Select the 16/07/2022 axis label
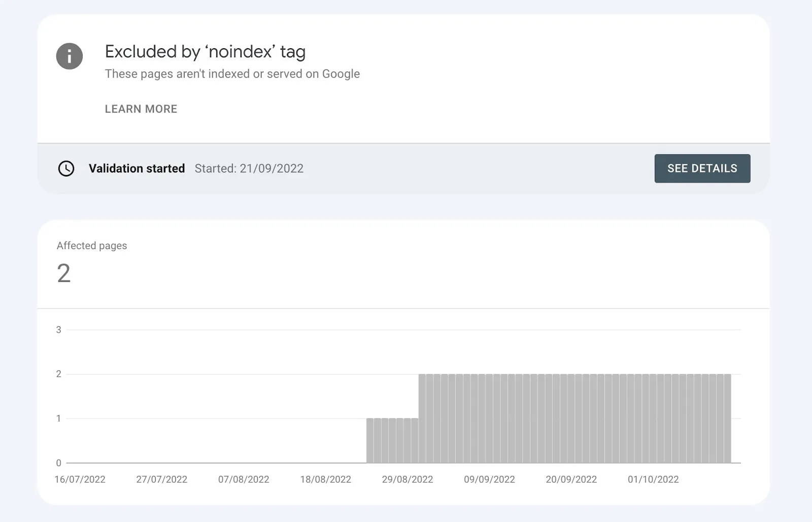 tap(81, 479)
